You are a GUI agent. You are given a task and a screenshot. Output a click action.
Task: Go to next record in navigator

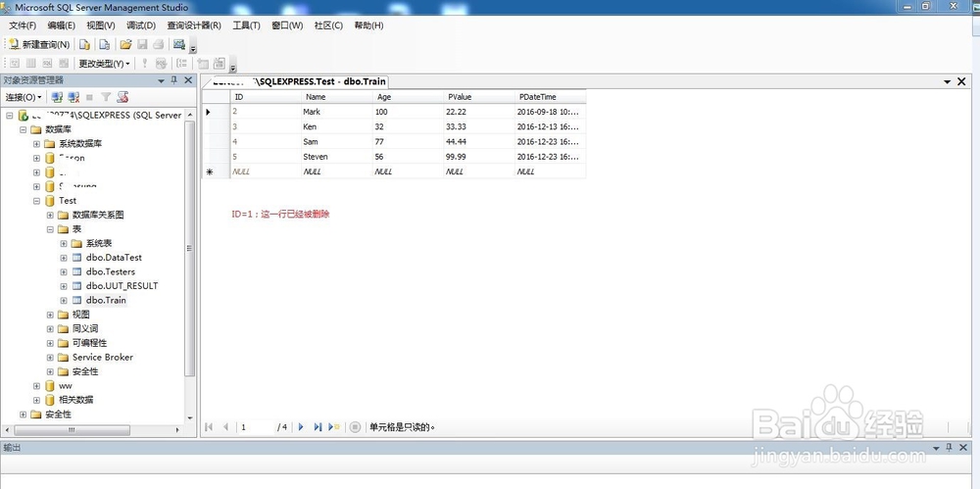pyautogui.click(x=301, y=427)
